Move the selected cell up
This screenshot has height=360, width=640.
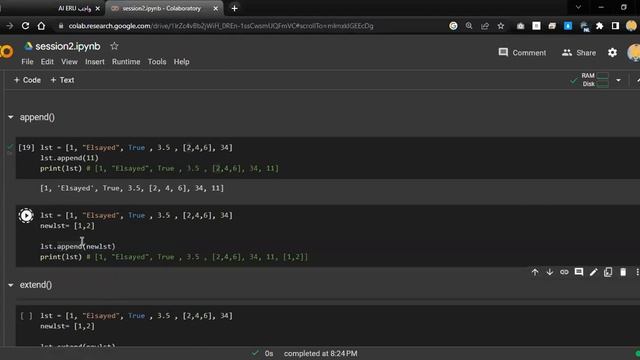(x=535, y=272)
